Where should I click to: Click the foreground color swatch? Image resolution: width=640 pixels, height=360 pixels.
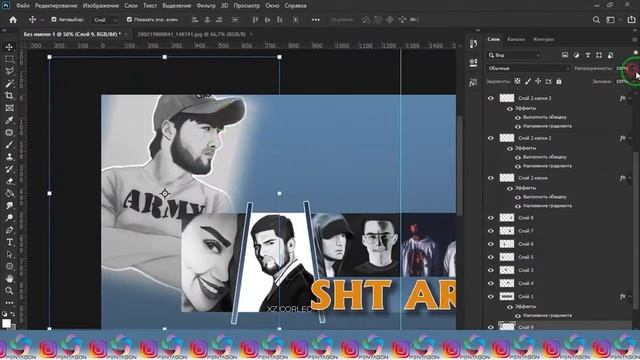pos(6,323)
